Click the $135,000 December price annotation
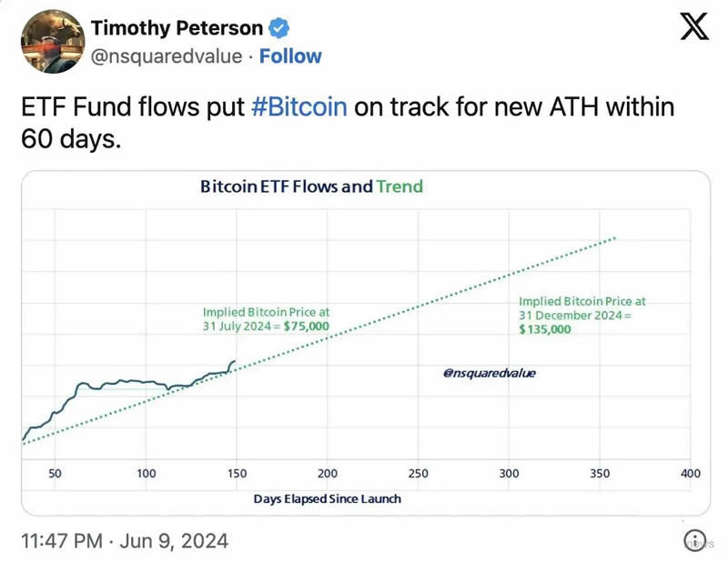This screenshot has width=728, height=562. 544,329
